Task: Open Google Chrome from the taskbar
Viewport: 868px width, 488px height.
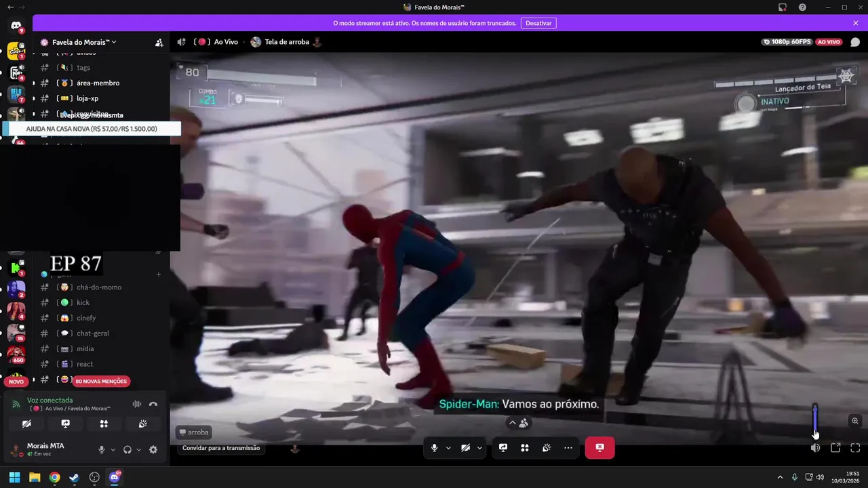Action: (54, 477)
